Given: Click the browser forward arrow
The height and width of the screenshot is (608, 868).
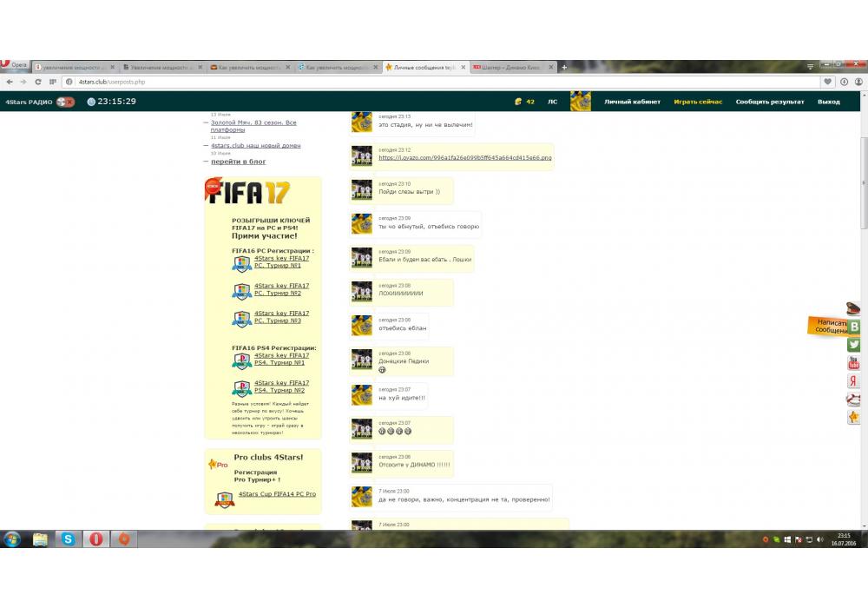Looking at the screenshot, I should (23, 82).
